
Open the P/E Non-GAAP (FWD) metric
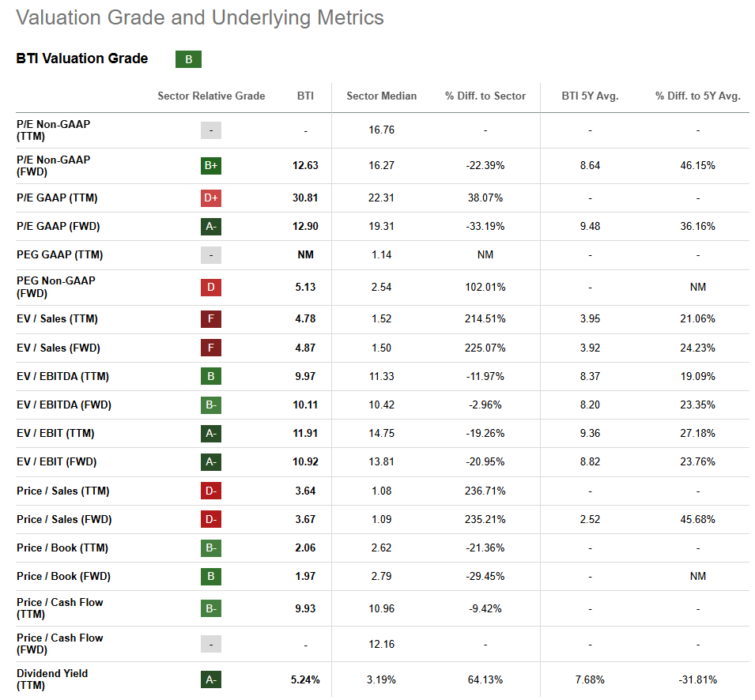coord(53,165)
